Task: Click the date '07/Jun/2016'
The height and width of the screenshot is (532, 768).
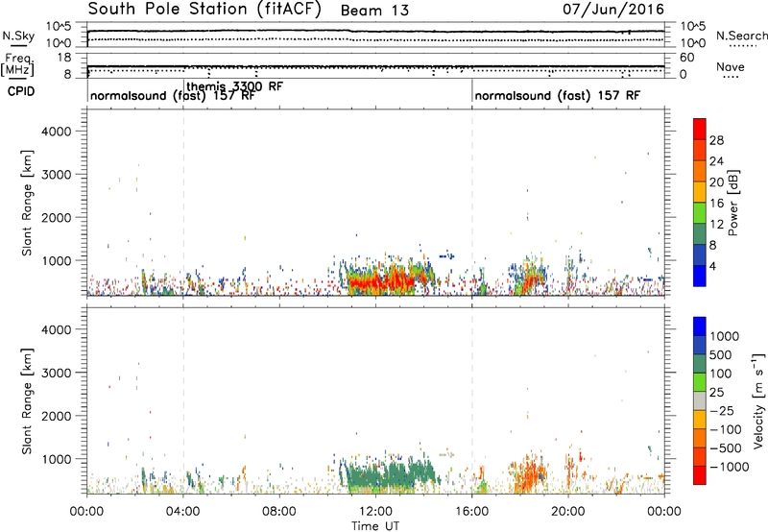Action: (x=613, y=10)
